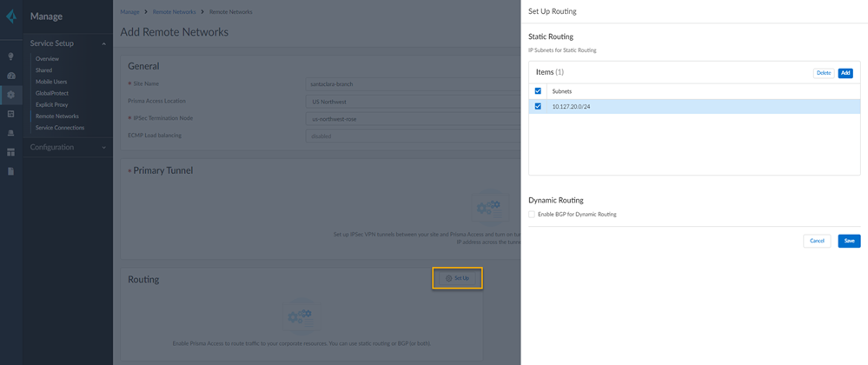Open Remote Networks in the sidebar menu
Image resolution: width=868 pixels, height=365 pixels.
click(x=57, y=116)
